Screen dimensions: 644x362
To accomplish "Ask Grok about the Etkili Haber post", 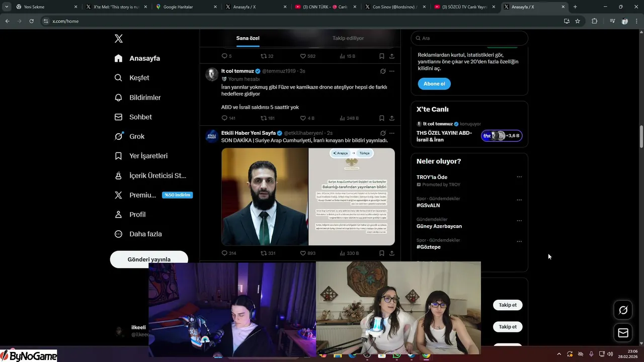I will tap(383, 133).
